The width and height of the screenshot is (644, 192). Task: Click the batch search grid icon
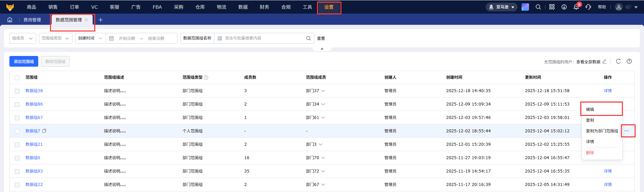click(x=220, y=38)
